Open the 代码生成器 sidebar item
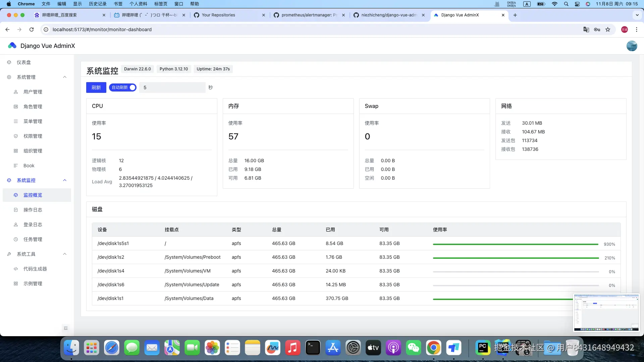Image resolution: width=644 pixels, height=362 pixels. 35,269
